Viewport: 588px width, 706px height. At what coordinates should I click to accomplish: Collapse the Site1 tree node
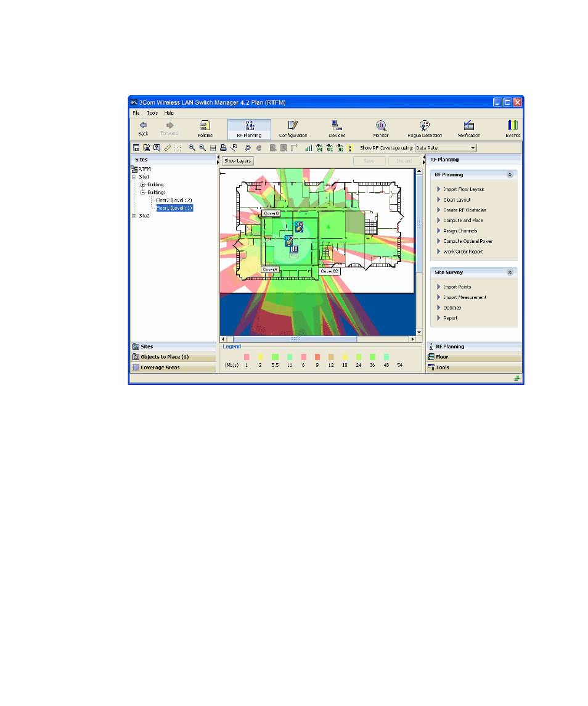click(134, 177)
